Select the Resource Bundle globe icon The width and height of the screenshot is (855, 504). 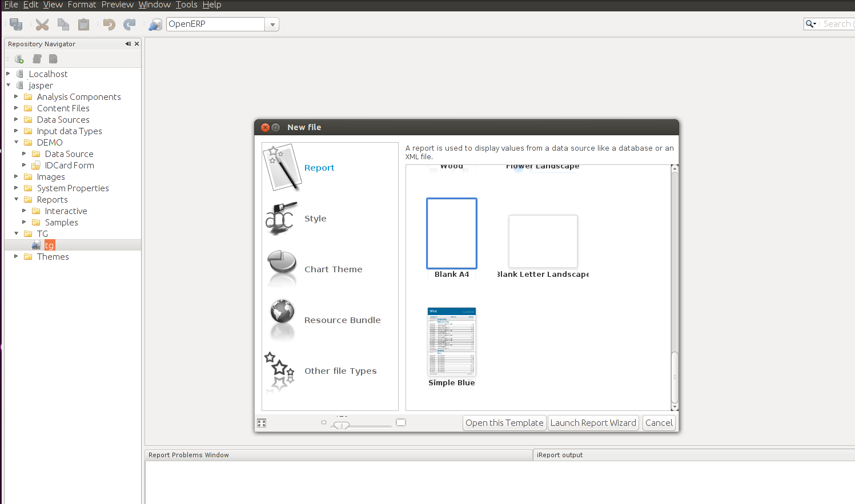click(282, 320)
